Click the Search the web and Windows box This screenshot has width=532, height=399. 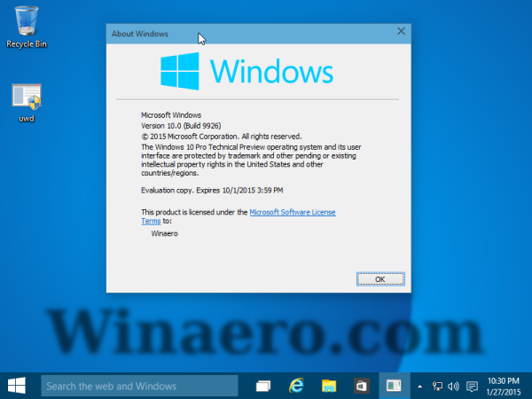point(139,386)
